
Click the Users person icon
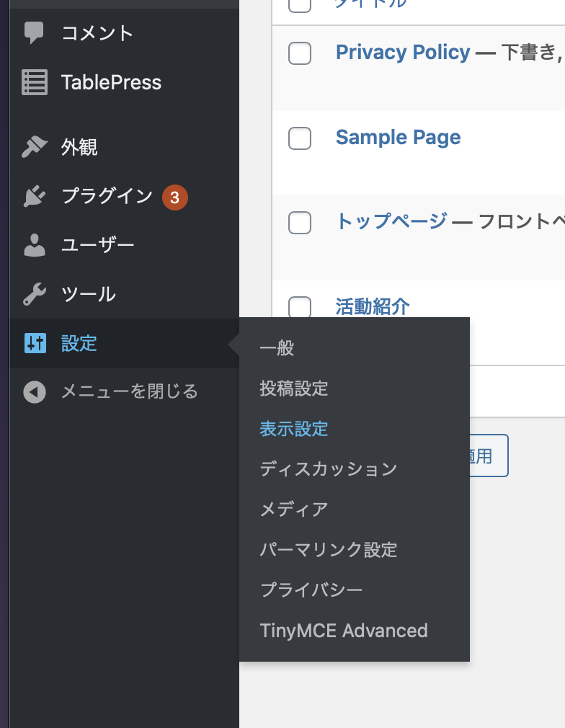tap(35, 245)
